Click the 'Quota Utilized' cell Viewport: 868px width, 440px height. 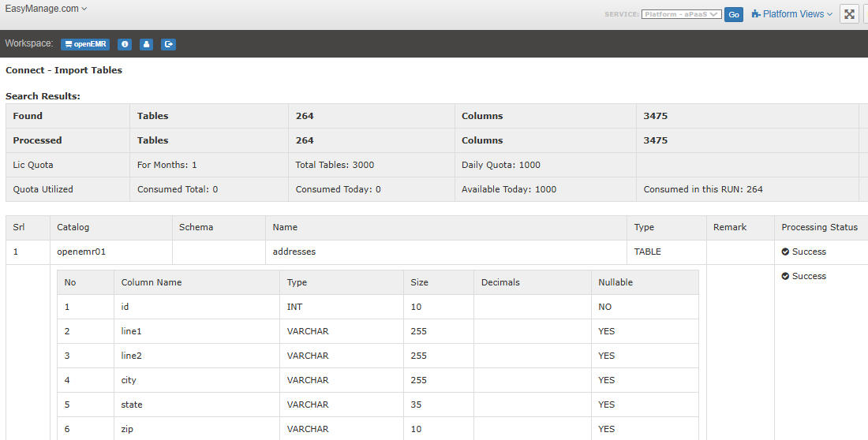pyautogui.click(x=68, y=189)
